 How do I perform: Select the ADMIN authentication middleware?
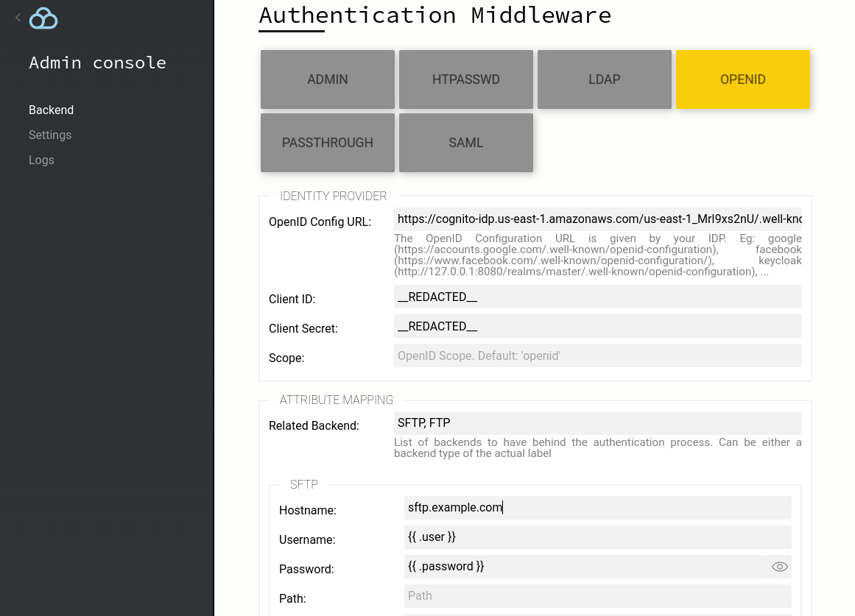328,79
